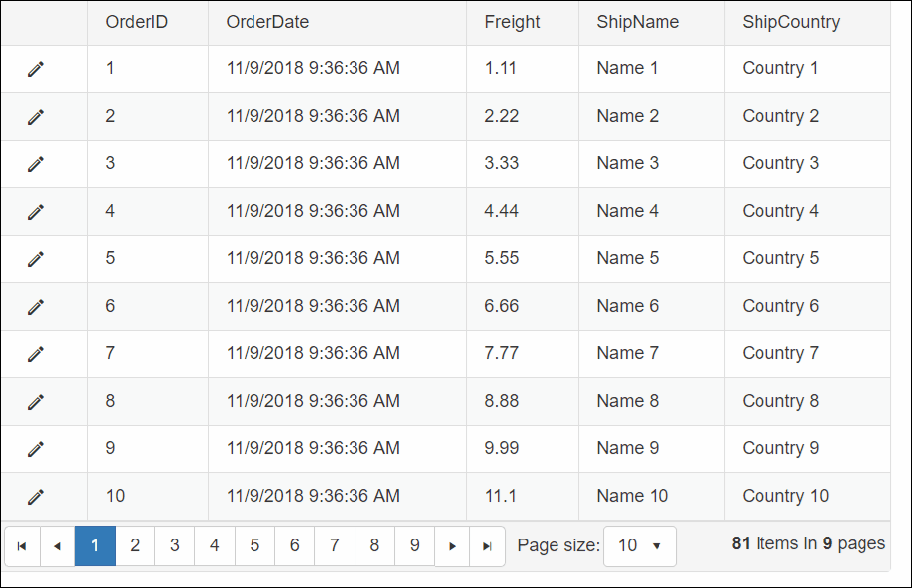Open page 9 of the grid

[x=414, y=545]
